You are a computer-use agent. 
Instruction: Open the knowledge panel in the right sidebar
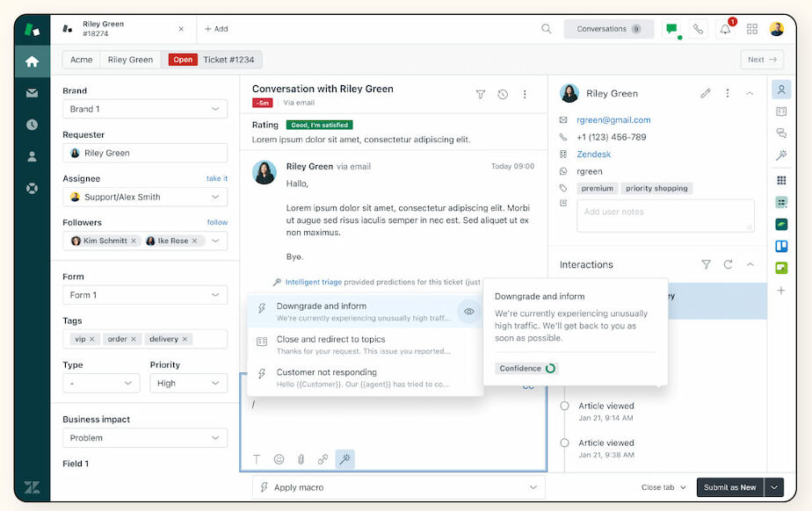tap(782, 112)
